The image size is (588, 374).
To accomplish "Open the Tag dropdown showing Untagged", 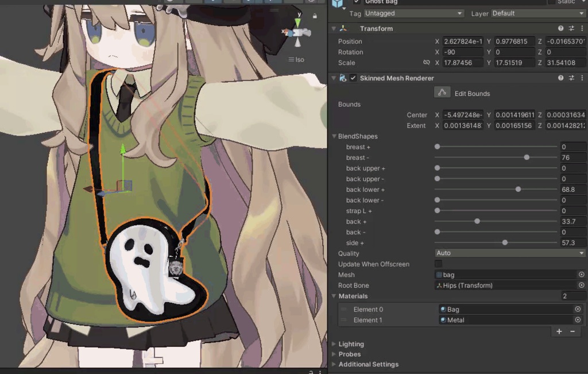I will 413,14.
